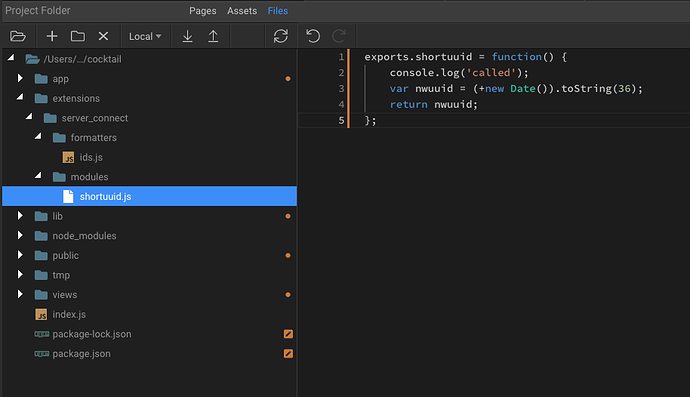Click the X delete icon in toolbar
The height and width of the screenshot is (397, 690).
103,36
